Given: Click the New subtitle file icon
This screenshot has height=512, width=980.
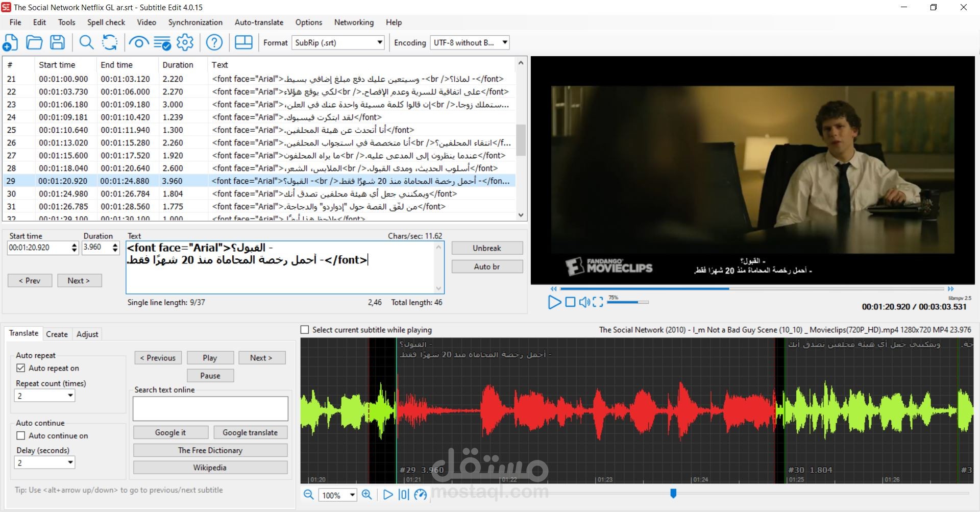Looking at the screenshot, I should coord(11,42).
